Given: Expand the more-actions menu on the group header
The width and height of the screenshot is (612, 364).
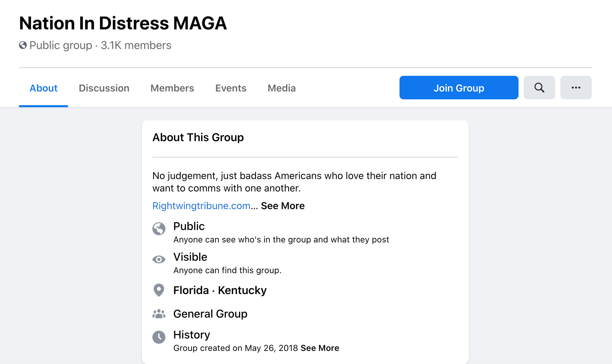Looking at the screenshot, I should click(576, 88).
